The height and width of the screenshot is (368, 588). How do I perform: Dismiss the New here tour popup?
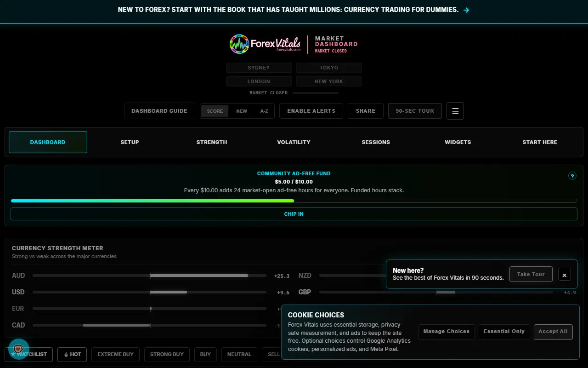(565, 275)
